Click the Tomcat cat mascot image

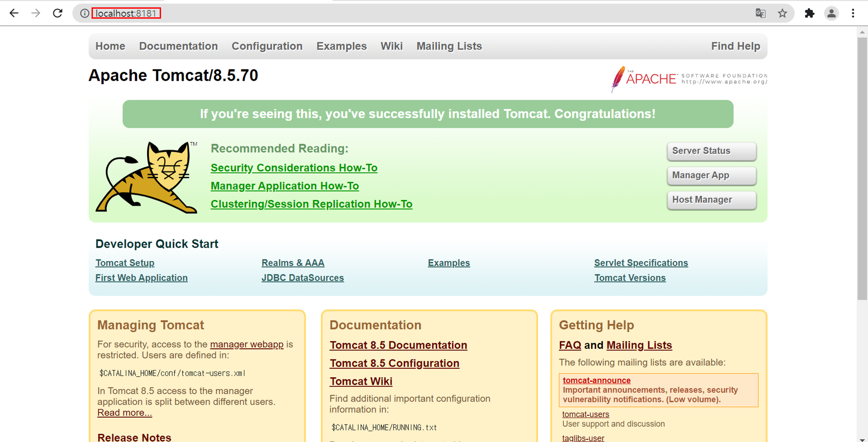147,177
